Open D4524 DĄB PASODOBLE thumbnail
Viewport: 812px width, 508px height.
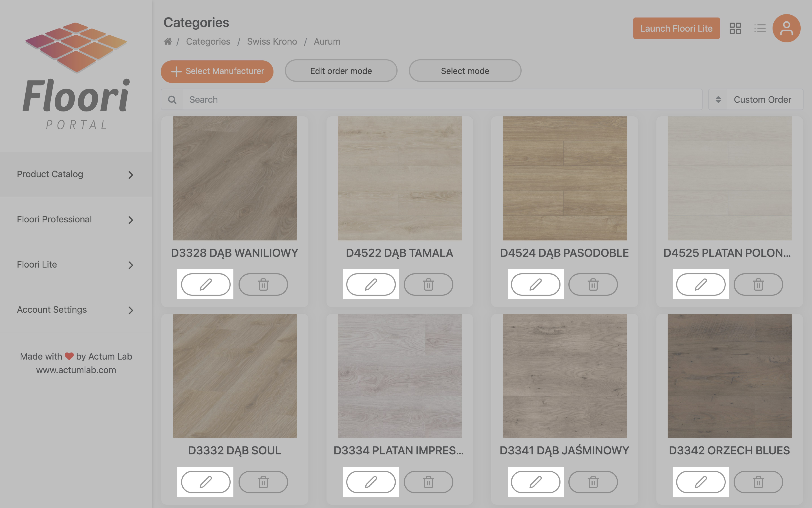point(565,178)
